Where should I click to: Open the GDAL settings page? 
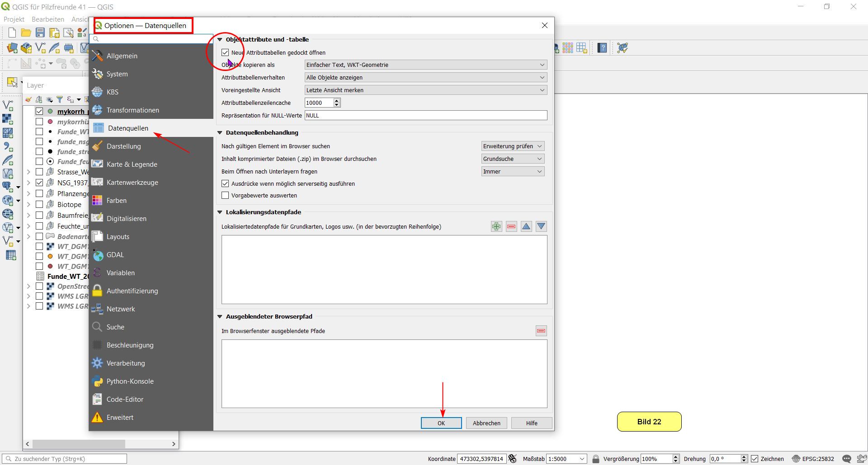[x=115, y=255]
